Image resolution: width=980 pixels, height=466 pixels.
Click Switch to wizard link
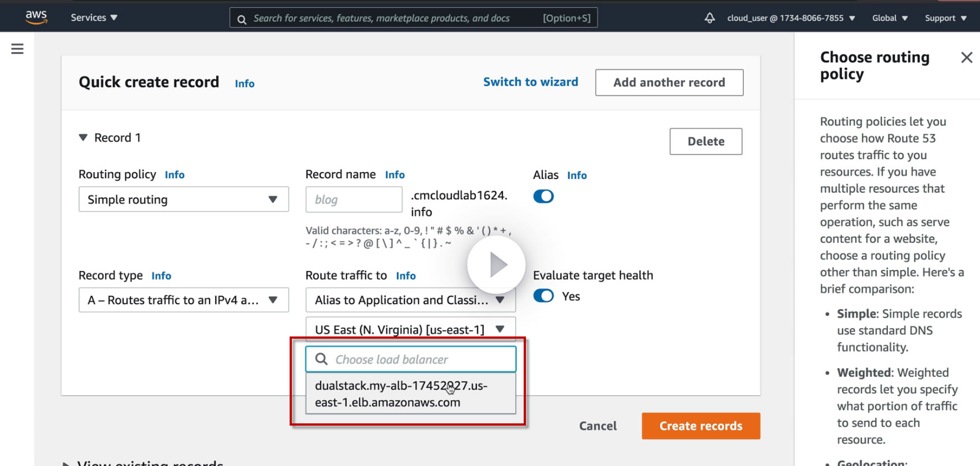click(530, 82)
